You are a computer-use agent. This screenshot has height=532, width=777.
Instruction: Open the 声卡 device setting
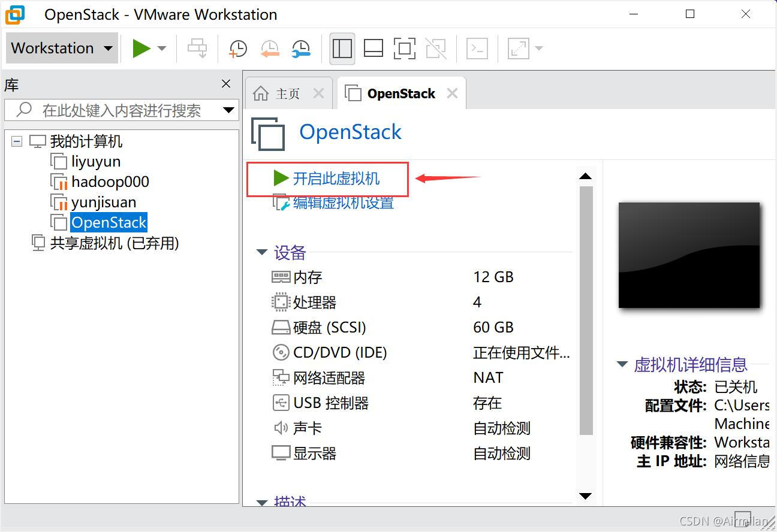click(x=308, y=428)
